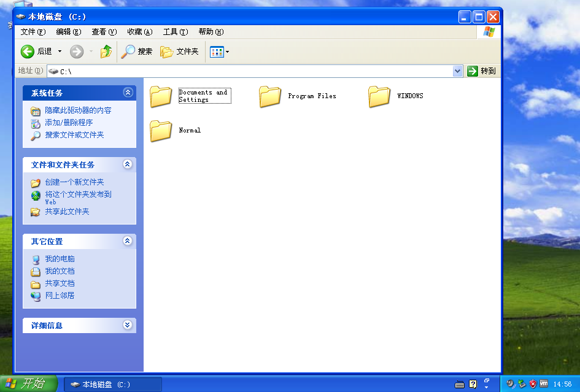This screenshot has height=392, width=580.
Task: Click 创建一个新文件夹 link
Action: (x=74, y=182)
